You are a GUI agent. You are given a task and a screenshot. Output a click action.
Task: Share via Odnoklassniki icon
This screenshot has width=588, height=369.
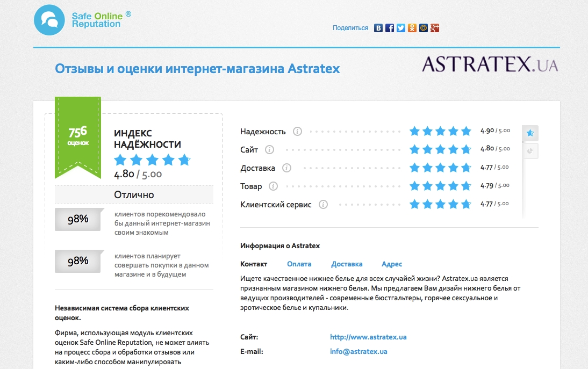(412, 28)
